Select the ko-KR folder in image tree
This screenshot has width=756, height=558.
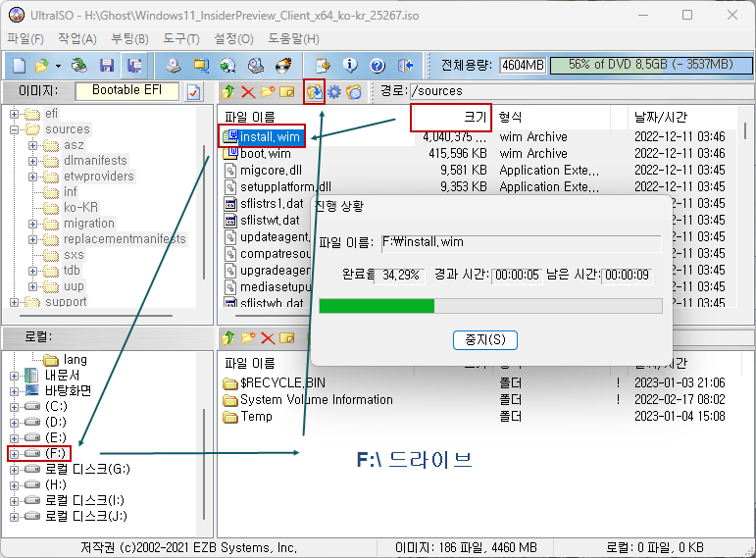[x=80, y=207]
